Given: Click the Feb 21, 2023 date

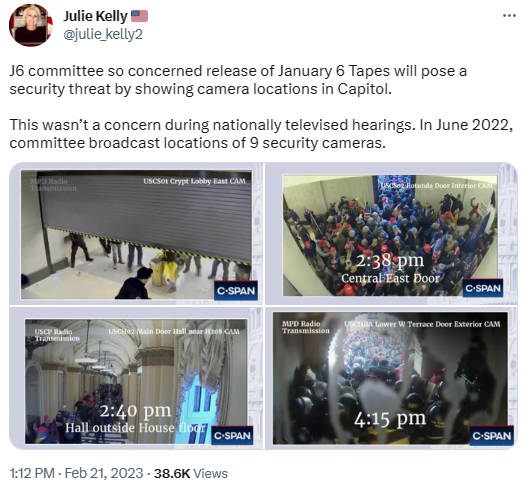Looking at the screenshot, I should pyautogui.click(x=104, y=473).
